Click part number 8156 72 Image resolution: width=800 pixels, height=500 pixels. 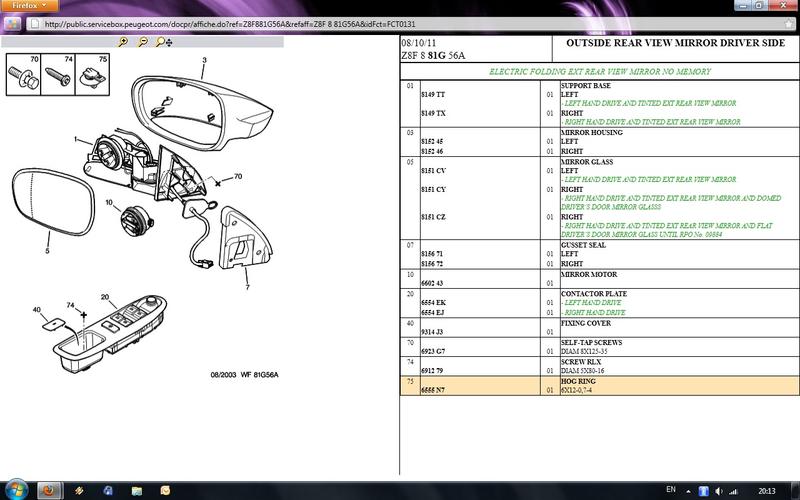[432, 264]
